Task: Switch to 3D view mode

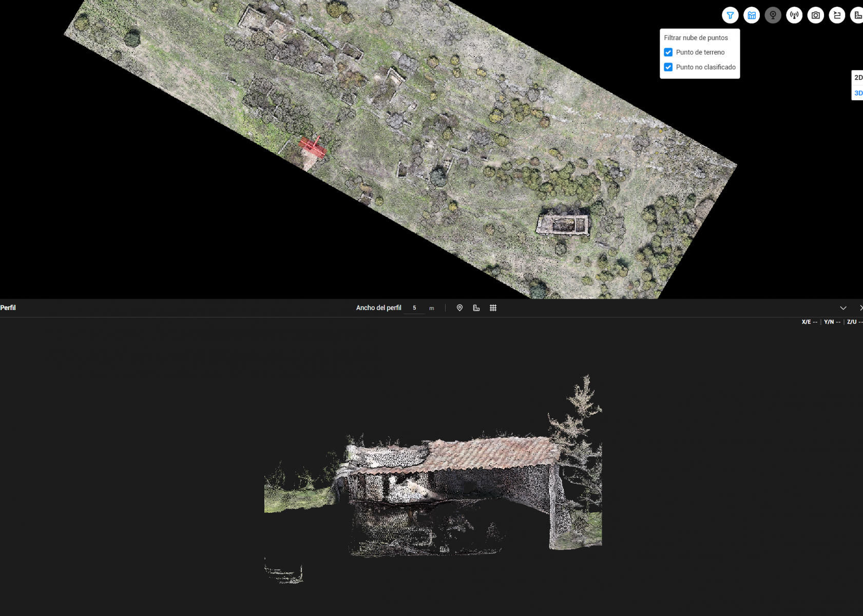Action: click(858, 93)
